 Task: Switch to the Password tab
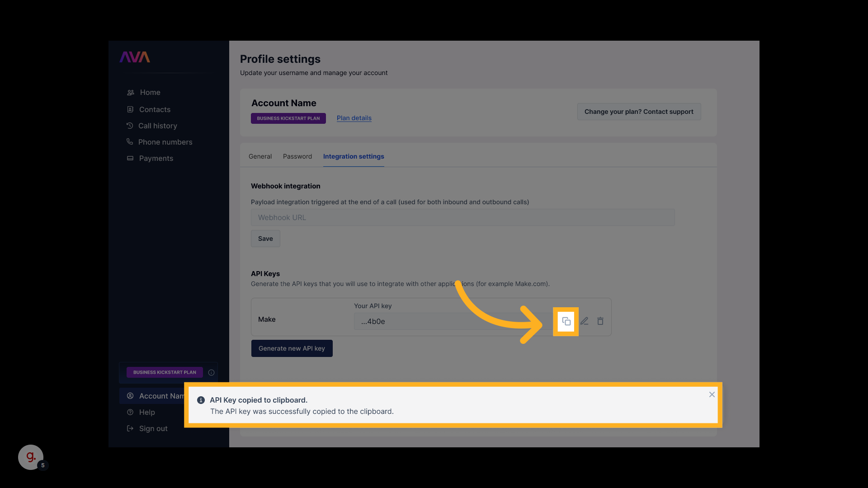click(297, 156)
